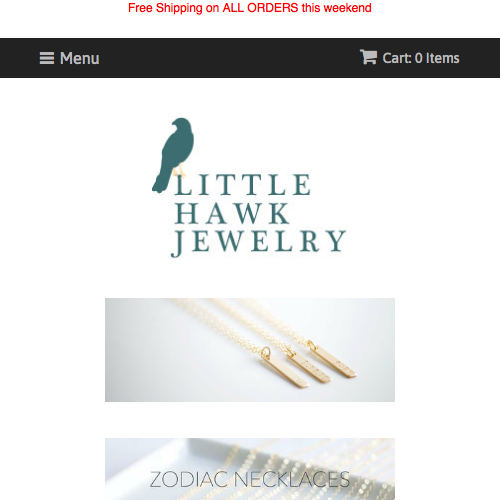500x500 pixels.
Task: Click the hawk's yellow feet on logo
Action: click(178, 172)
